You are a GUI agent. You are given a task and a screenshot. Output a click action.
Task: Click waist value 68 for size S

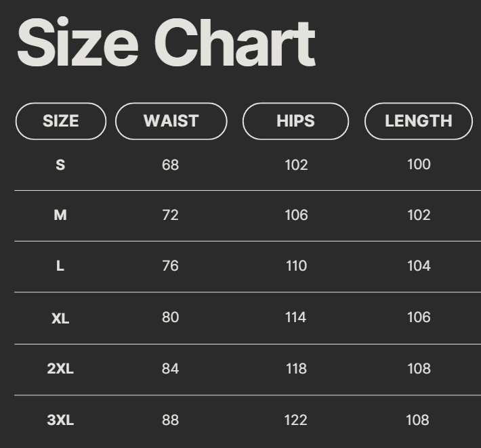coord(171,164)
